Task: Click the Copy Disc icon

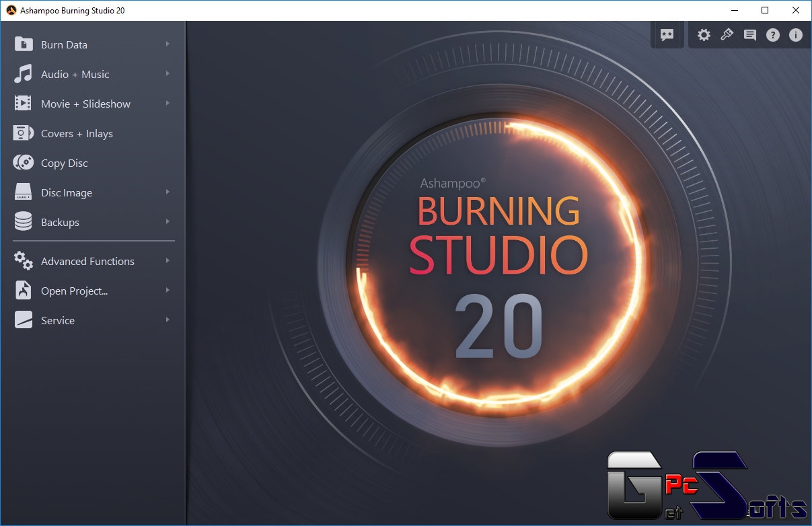Action: point(24,163)
